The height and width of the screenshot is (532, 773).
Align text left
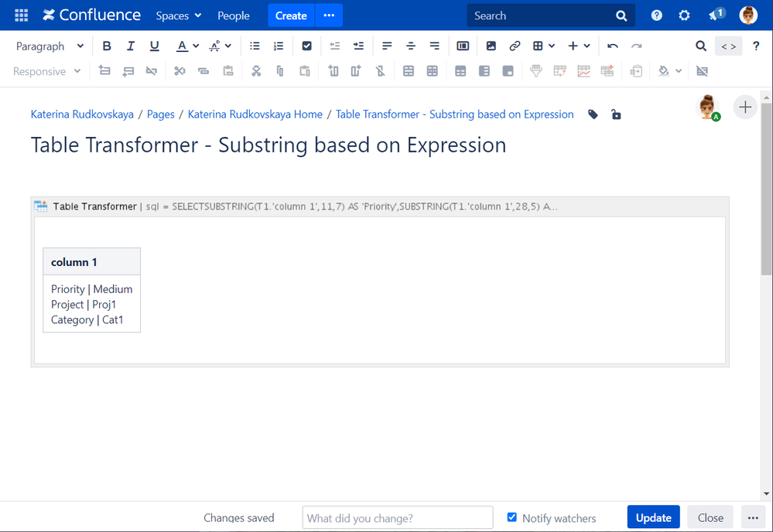tap(387, 46)
